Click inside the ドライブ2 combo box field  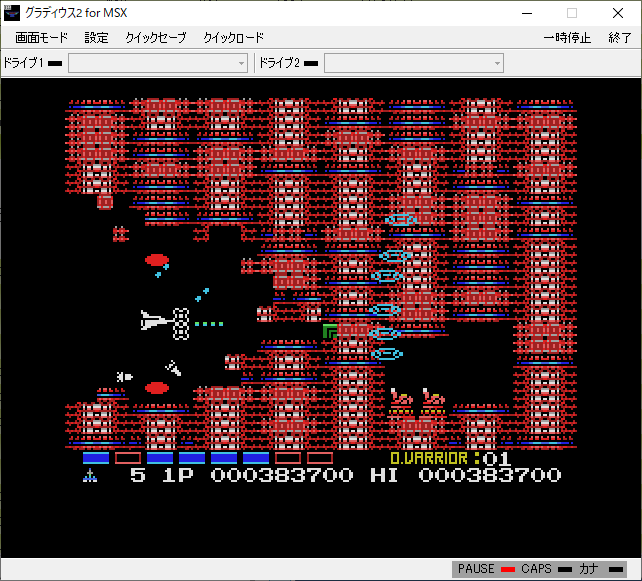[414, 63]
